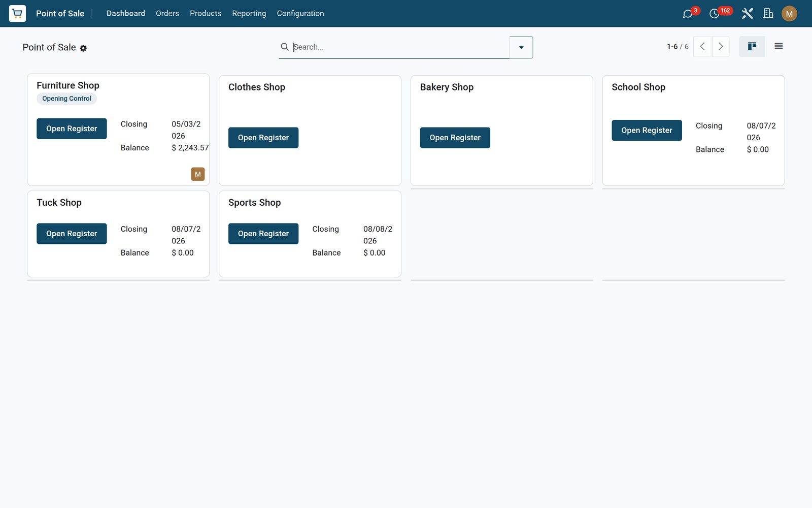The width and height of the screenshot is (812, 508).
Task: Switch to kanban view
Action: click(x=752, y=47)
